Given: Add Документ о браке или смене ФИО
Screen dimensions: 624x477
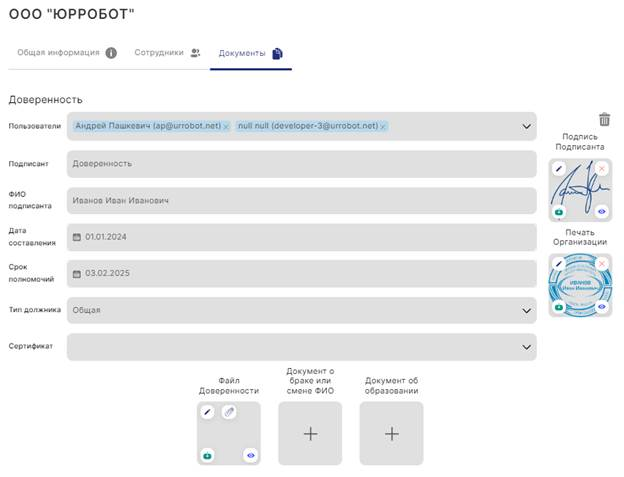Looking at the screenshot, I should click(x=310, y=434).
